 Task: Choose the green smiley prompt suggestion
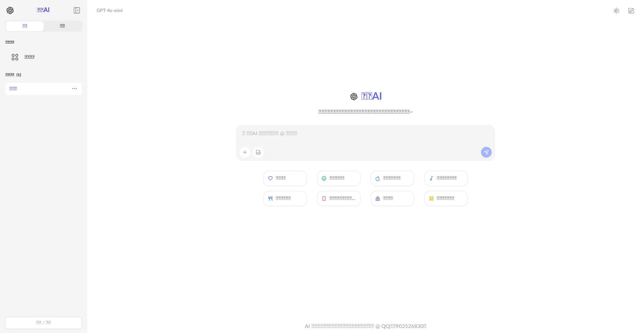pos(338,178)
